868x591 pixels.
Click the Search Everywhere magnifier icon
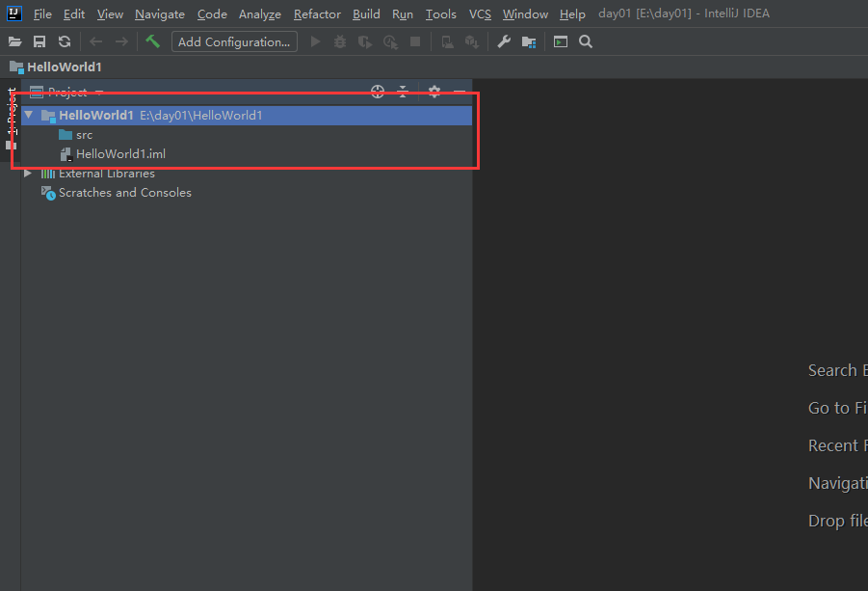586,41
